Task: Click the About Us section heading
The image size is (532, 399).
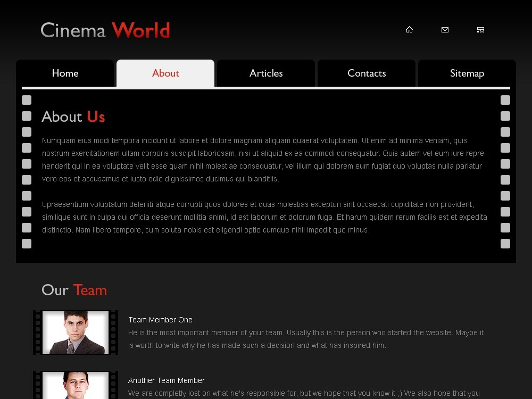Action: 73,117
